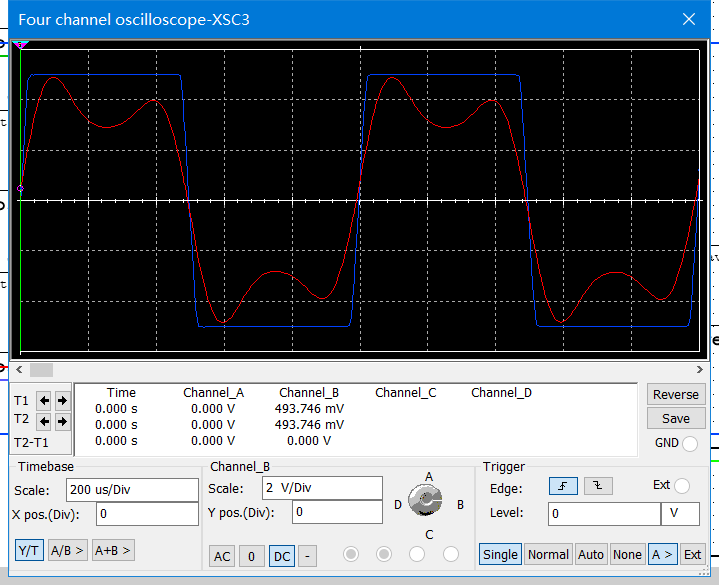Move cursor T2 left with arrow

44,421
